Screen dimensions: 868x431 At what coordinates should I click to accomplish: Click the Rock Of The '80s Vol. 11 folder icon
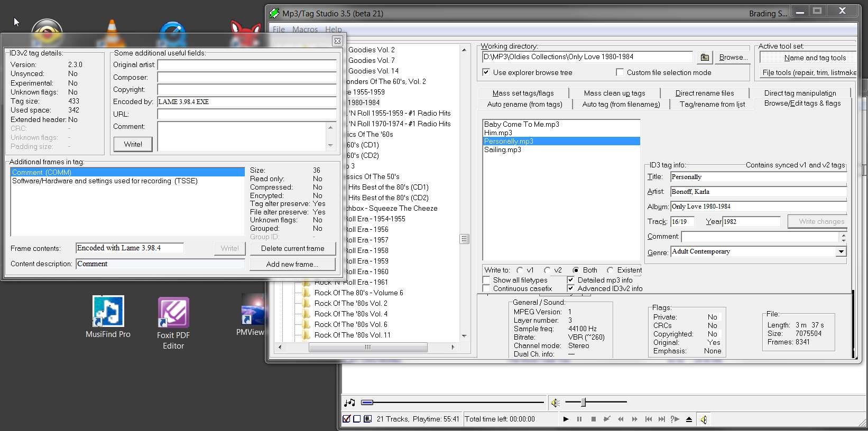tap(306, 335)
